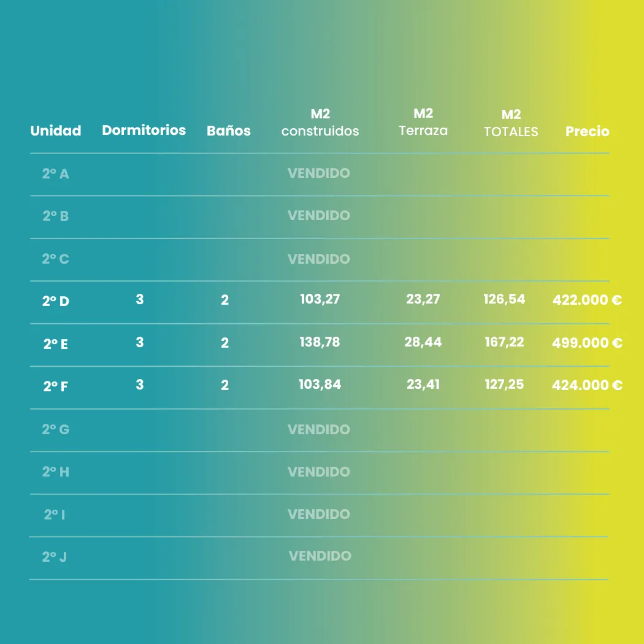Screen dimensions: 644x644
Task: Click the 126,54 total area value
Action: (504, 299)
